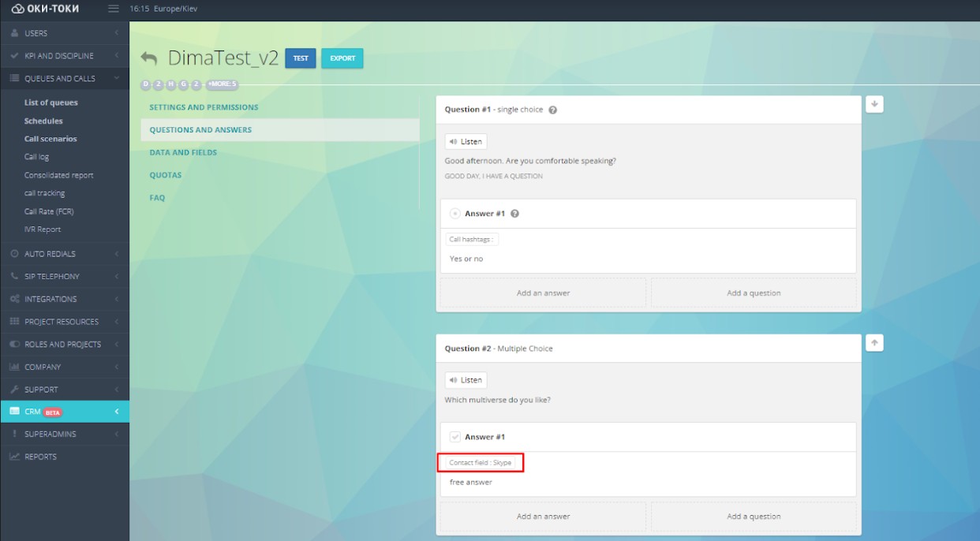Viewport: 980px width, 541px height.
Task: Click the BETA badge on CRM
Action: (x=53, y=412)
